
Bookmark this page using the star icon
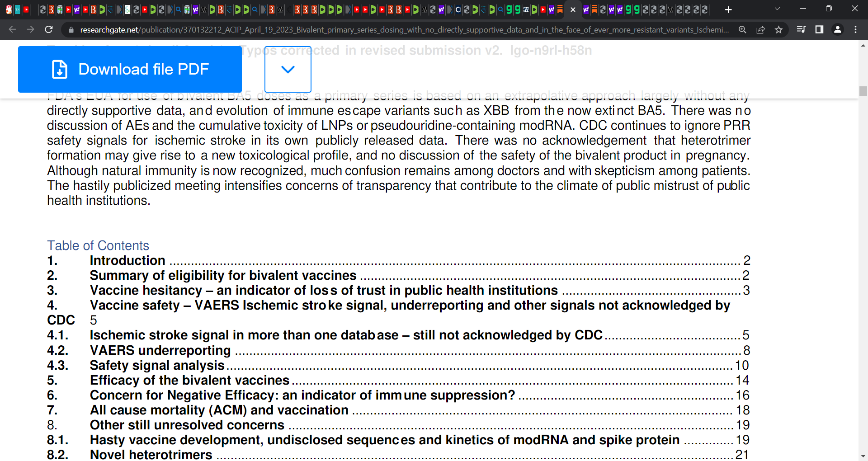tap(779, 29)
